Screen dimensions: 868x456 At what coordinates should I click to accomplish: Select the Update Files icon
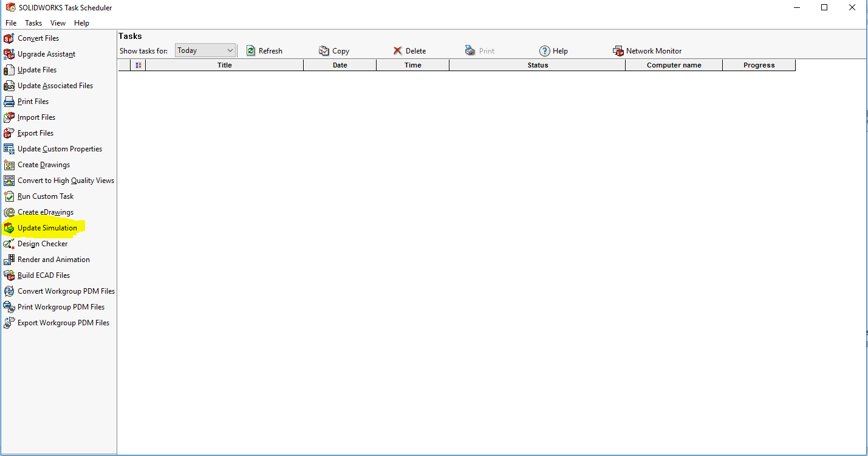9,70
